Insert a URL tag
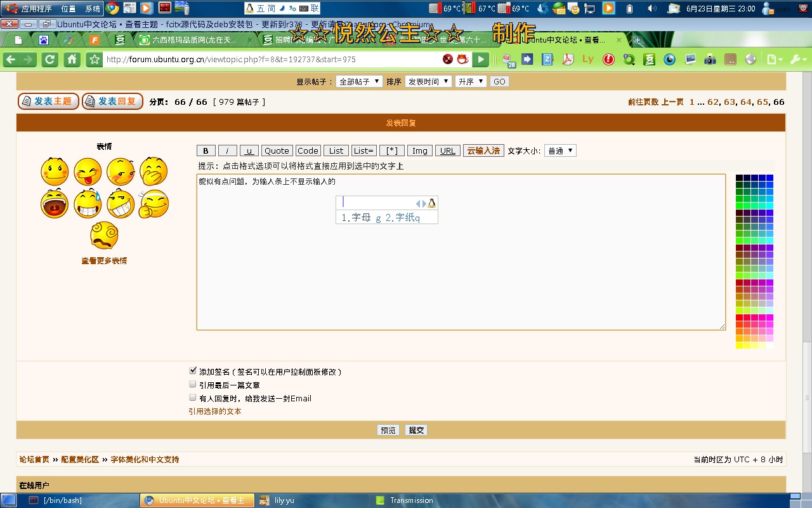 click(x=448, y=150)
